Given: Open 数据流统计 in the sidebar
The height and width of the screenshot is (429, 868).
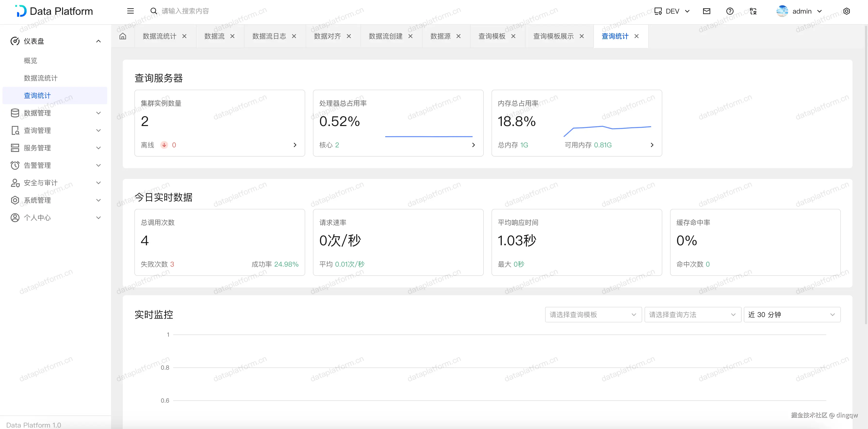Looking at the screenshot, I should pos(41,78).
